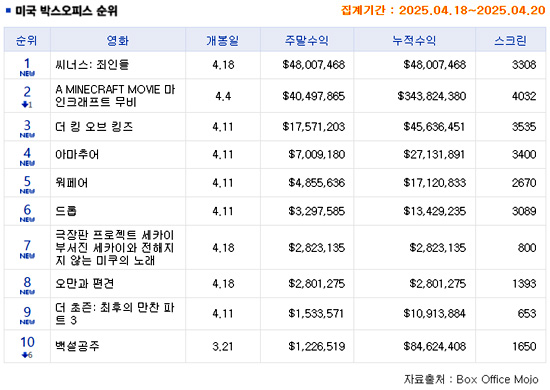This screenshot has width=550, height=390.
Task: Click the 개봉일 column header
Action: pyautogui.click(x=222, y=40)
